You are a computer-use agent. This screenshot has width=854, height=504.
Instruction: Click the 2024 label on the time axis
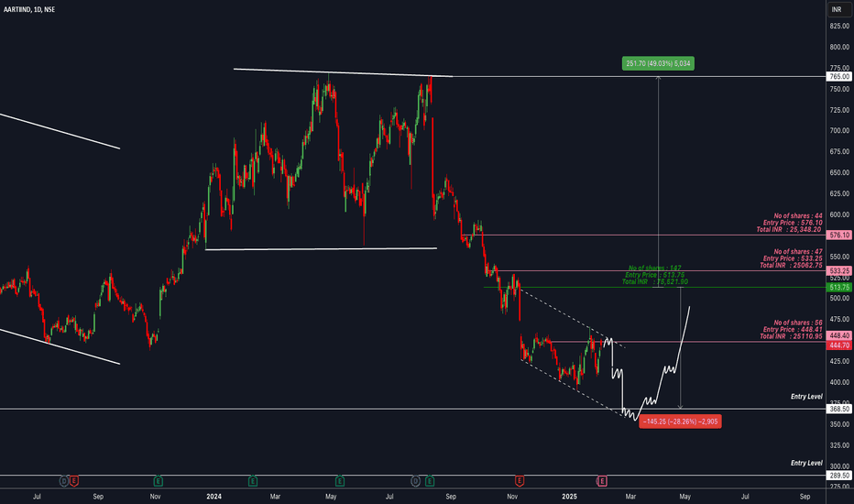214,497
